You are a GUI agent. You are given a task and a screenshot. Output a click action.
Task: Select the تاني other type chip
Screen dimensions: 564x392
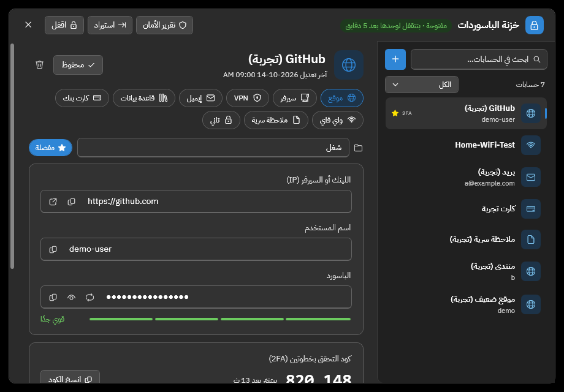(x=221, y=120)
